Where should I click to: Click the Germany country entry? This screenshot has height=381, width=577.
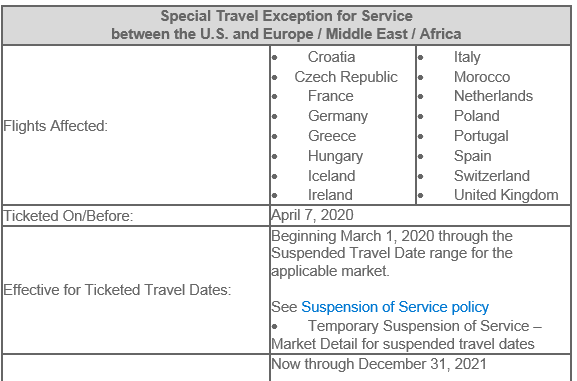[x=338, y=116]
